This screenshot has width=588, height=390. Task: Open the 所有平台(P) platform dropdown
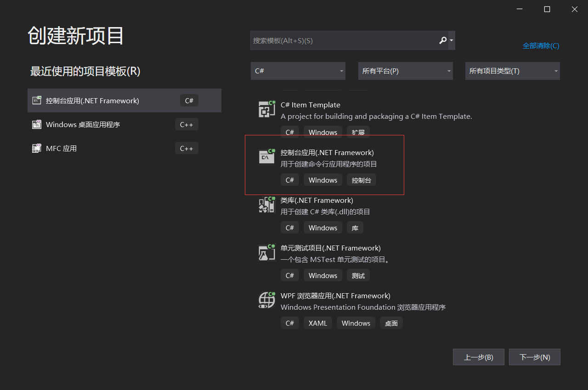[406, 71]
